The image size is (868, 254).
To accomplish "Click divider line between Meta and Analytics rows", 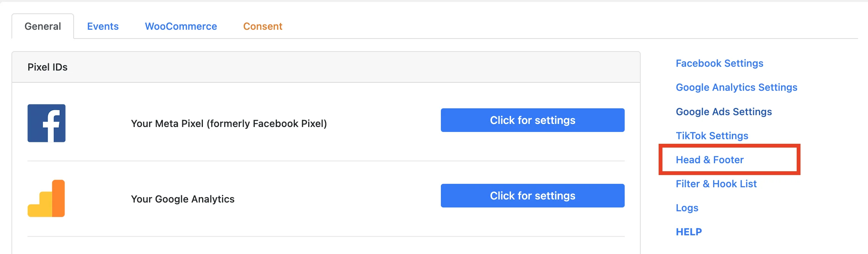I will 326,161.
